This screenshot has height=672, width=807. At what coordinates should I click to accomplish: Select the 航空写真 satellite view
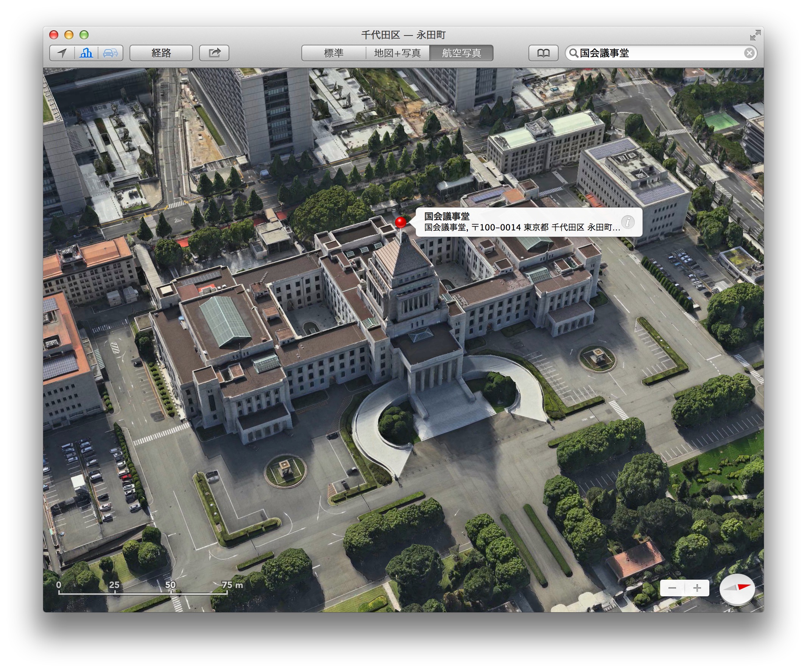pyautogui.click(x=461, y=53)
